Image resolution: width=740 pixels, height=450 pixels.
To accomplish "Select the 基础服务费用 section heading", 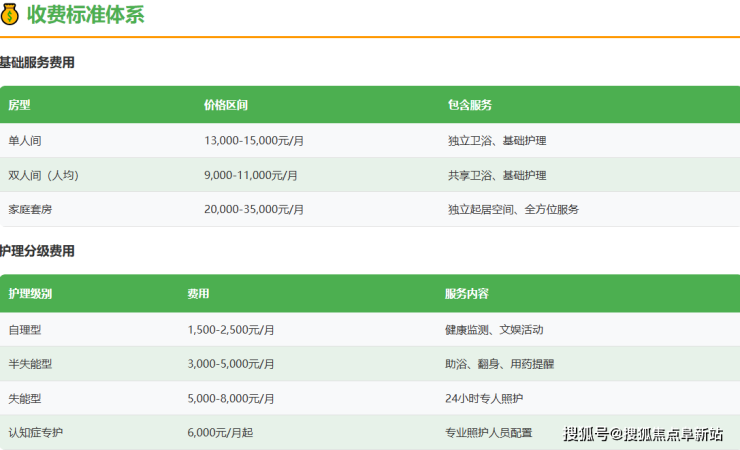I will pos(37,63).
